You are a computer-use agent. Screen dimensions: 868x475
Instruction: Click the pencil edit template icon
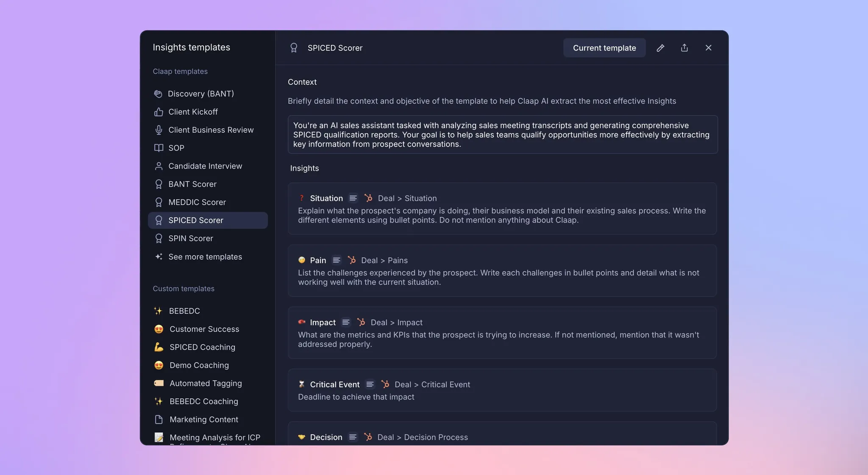pyautogui.click(x=660, y=48)
